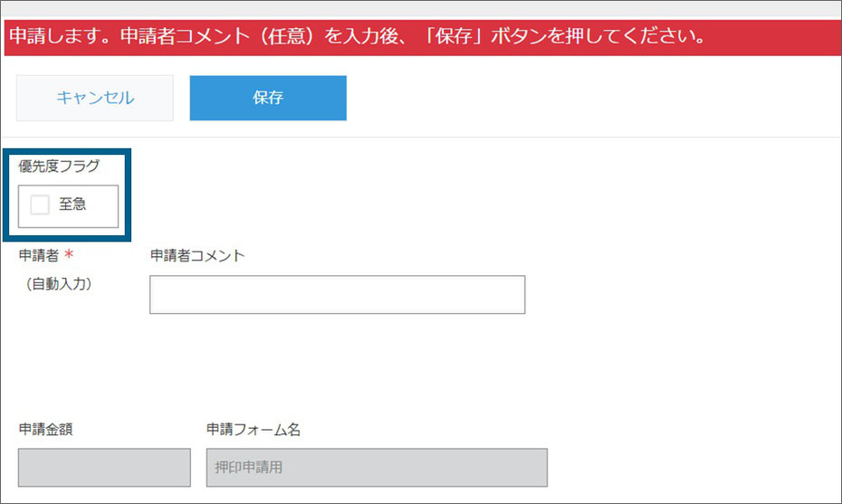Viewport: 842px width, 504px height.
Task: Click the (任意) text in the red banner
Action: point(290,36)
